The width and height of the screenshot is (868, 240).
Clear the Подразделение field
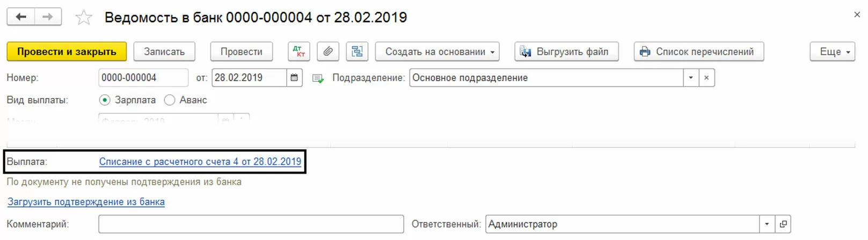[x=706, y=78]
